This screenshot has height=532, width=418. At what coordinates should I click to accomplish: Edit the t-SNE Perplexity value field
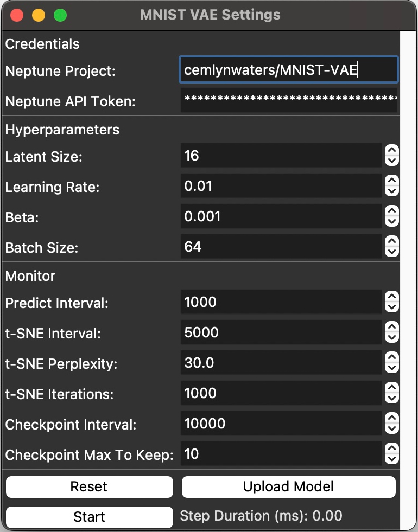[x=281, y=362]
